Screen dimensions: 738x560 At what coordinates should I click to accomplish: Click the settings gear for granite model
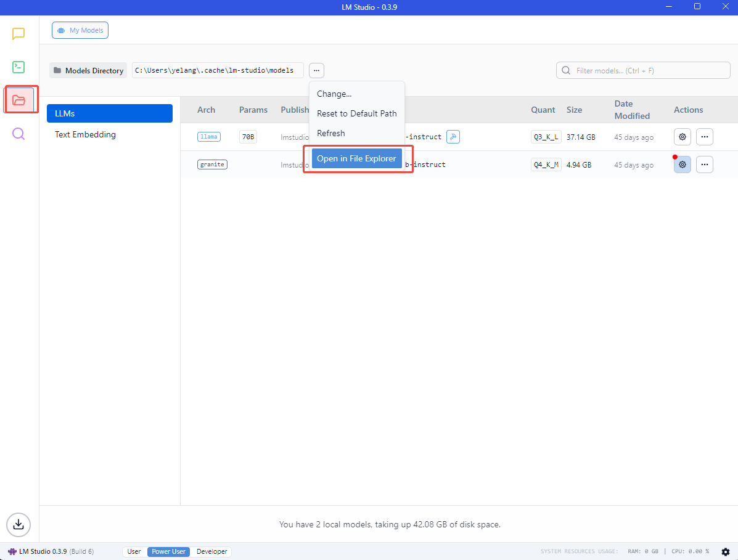pyautogui.click(x=682, y=164)
